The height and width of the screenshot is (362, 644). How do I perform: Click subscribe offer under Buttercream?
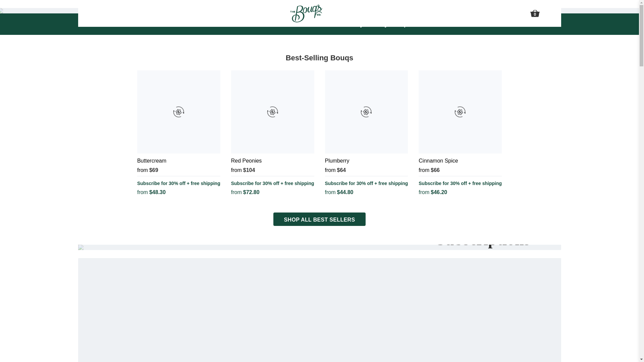pyautogui.click(x=178, y=183)
